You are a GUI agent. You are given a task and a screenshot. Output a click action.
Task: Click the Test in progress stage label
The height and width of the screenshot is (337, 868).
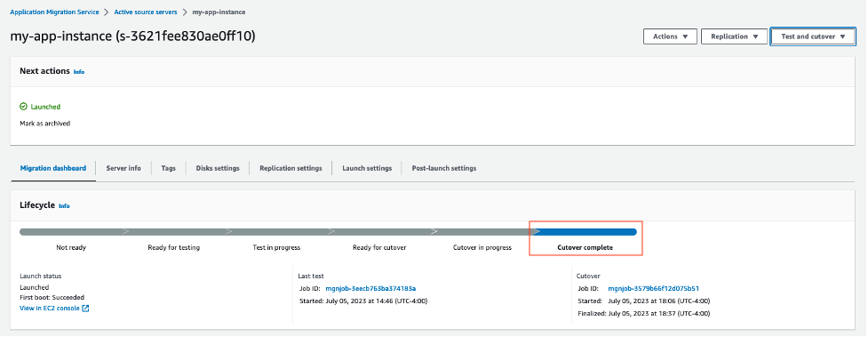pos(276,248)
